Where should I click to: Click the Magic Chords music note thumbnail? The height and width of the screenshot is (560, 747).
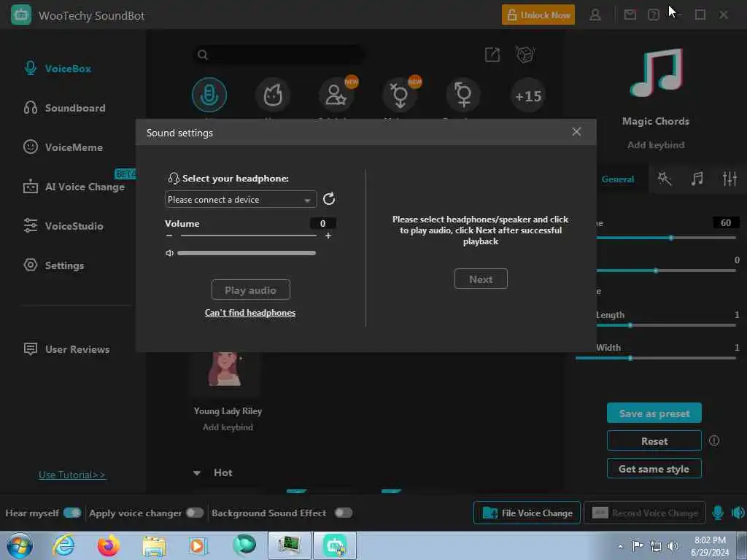(656, 73)
